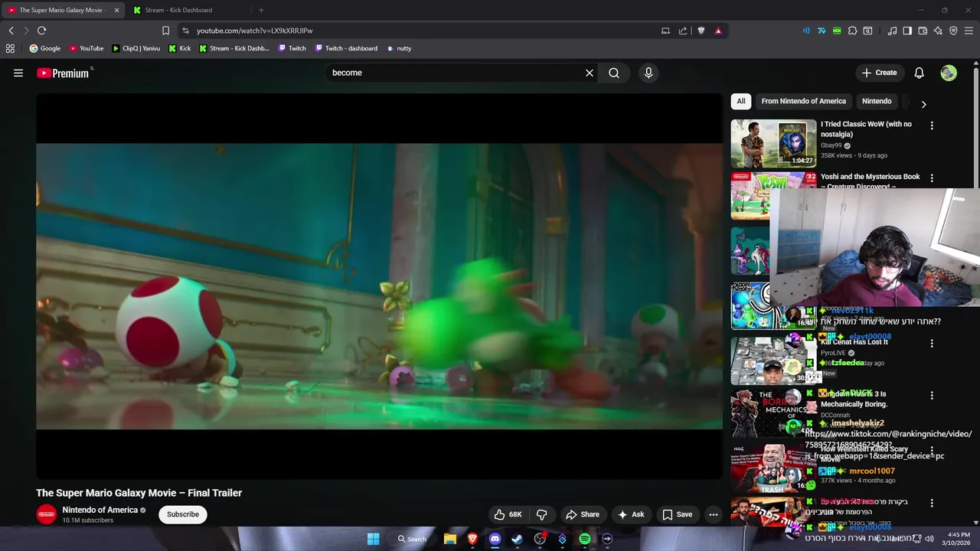Open Steam from the taskbar
This screenshot has height=551, width=980.
click(518, 539)
